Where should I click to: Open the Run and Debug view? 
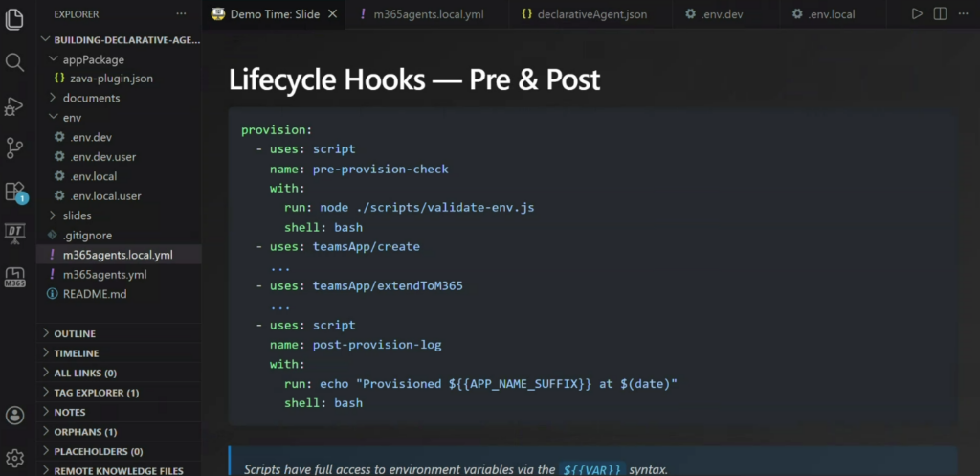[x=14, y=105]
